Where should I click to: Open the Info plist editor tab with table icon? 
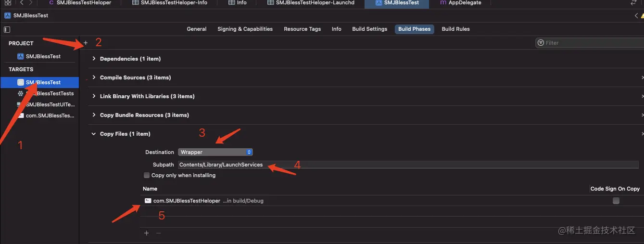238,3
